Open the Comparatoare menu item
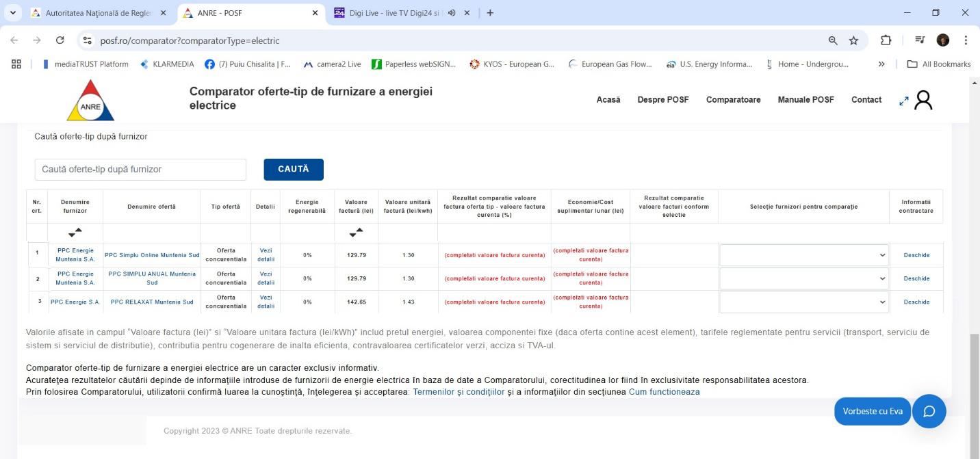The height and width of the screenshot is (459, 980). 733,100
